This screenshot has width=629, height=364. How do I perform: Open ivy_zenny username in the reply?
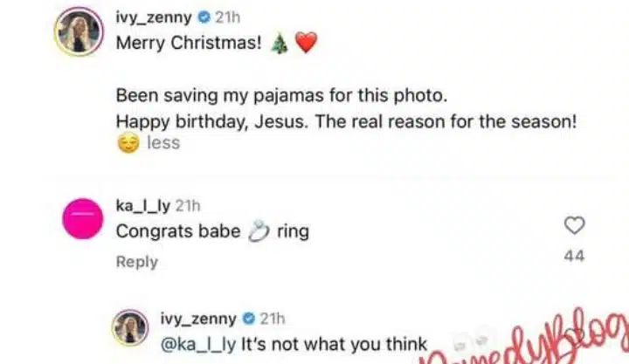(x=198, y=319)
